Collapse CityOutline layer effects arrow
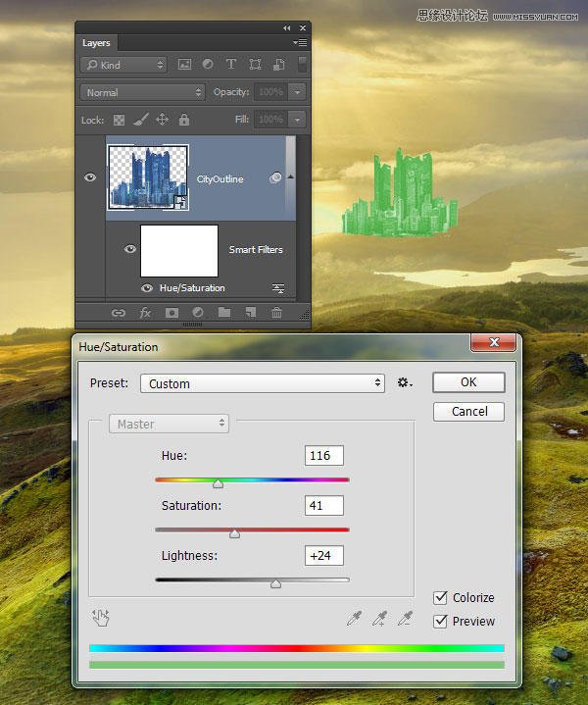Viewport: 588px width, 705px height. (x=291, y=176)
